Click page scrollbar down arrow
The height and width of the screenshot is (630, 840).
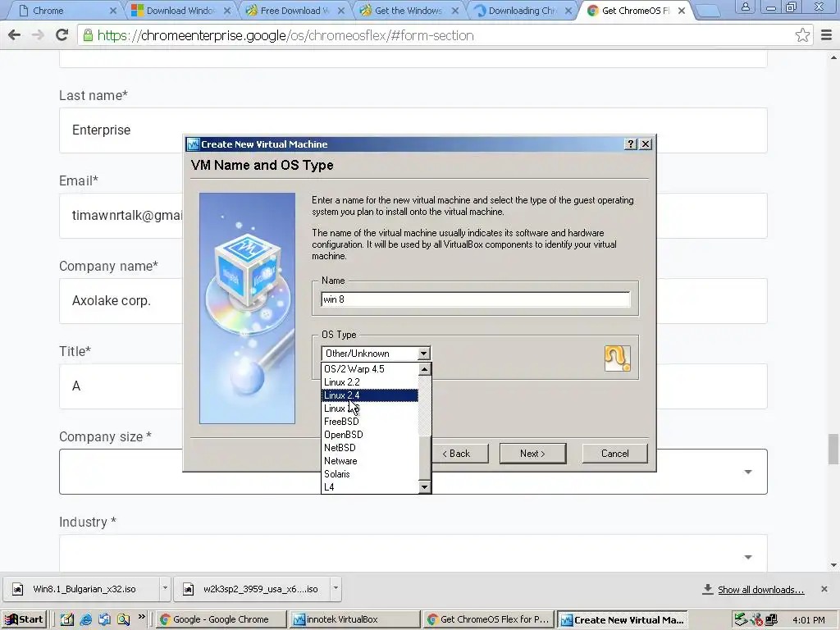[833, 564]
